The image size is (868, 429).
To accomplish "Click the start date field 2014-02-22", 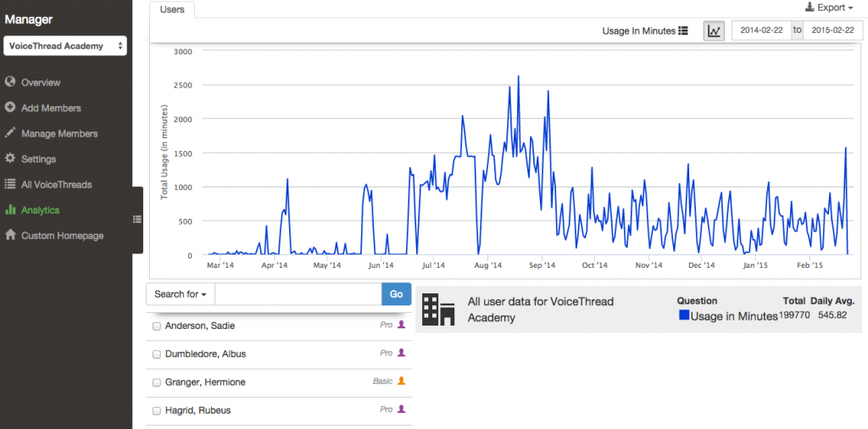I will [x=762, y=31].
